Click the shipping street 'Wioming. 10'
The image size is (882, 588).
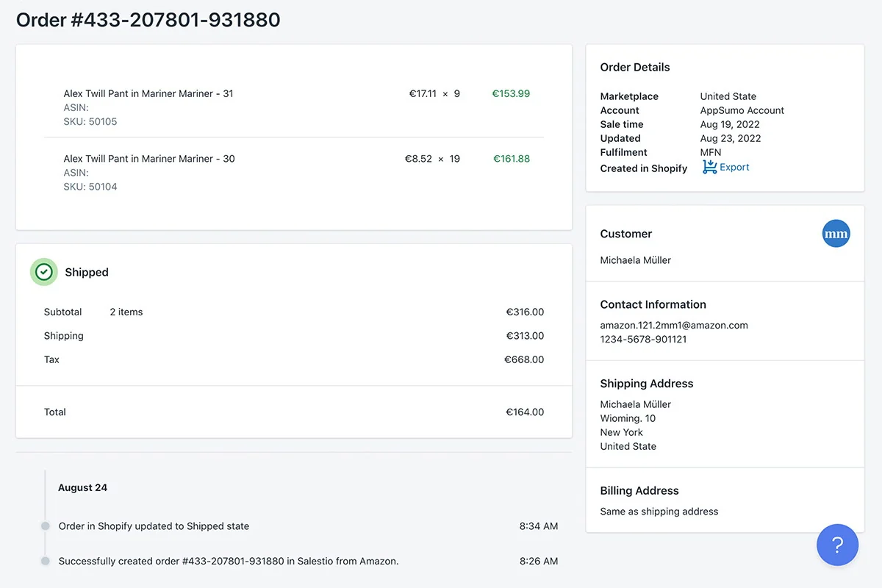click(628, 418)
